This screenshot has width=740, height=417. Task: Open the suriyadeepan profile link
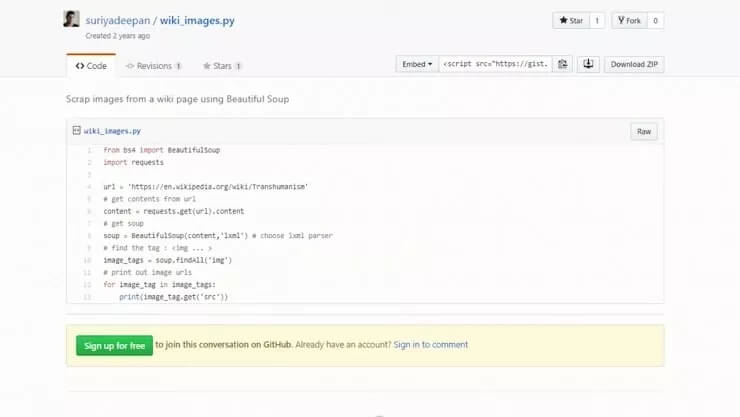(118, 19)
